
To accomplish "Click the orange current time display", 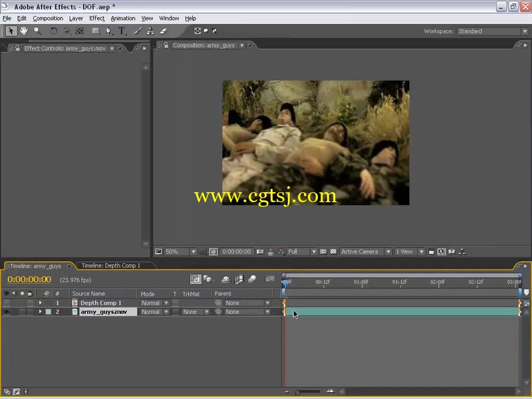I will (29, 279).
